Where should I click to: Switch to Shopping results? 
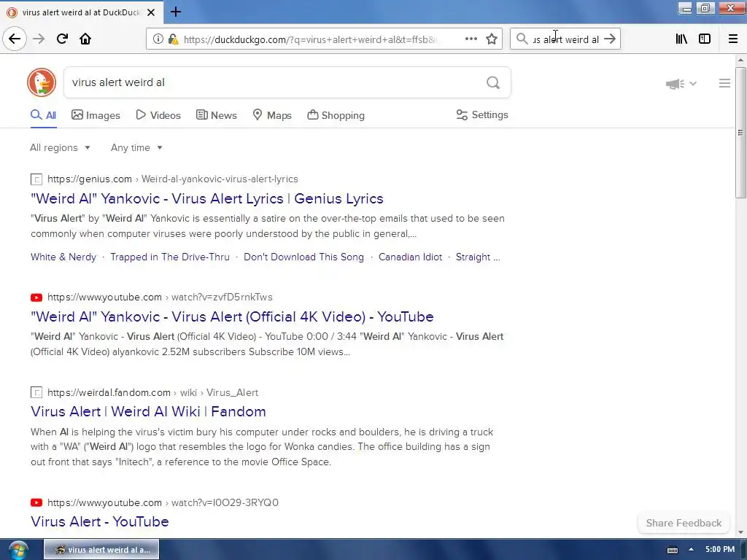(336, 115)
